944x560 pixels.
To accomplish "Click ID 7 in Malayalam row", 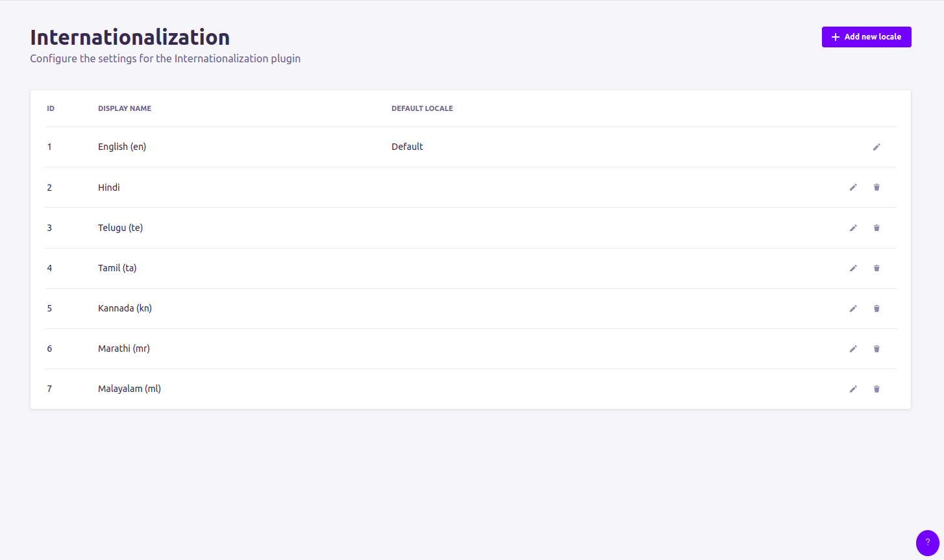I will [x=49, y=389].
